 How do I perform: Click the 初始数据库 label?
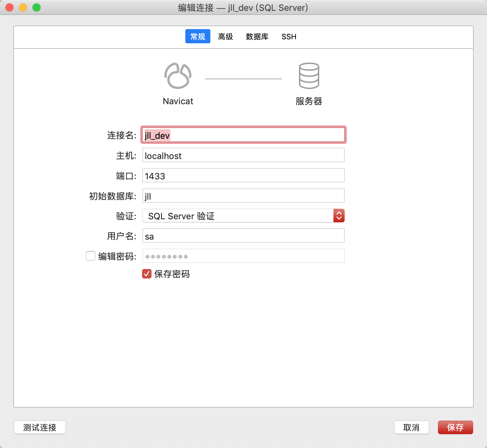click(113, 196)
